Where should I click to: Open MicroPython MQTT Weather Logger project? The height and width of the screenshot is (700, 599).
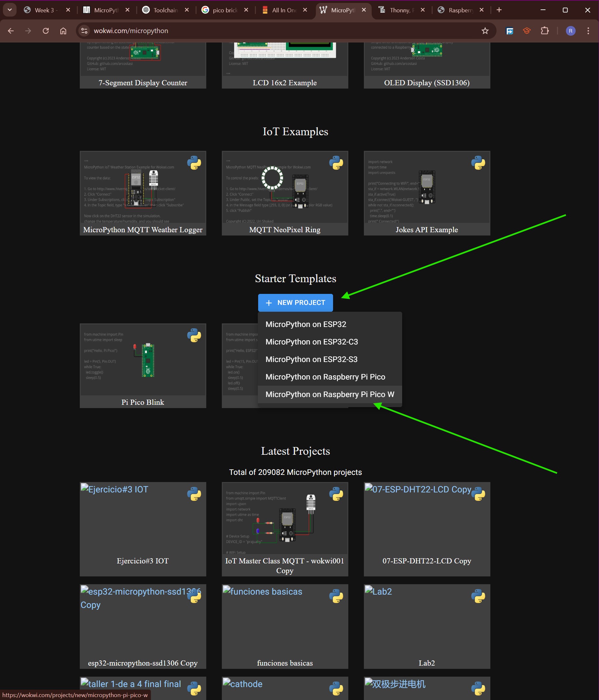pyautogui.click(x=143, y=193)
